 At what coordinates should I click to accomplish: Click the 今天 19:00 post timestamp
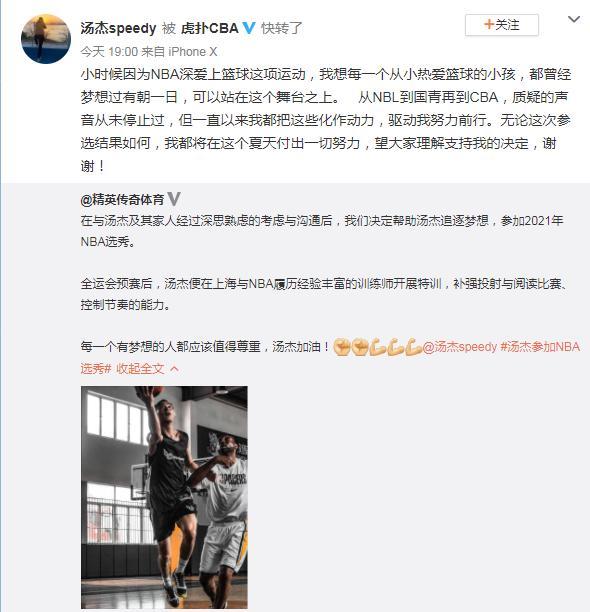109,52
